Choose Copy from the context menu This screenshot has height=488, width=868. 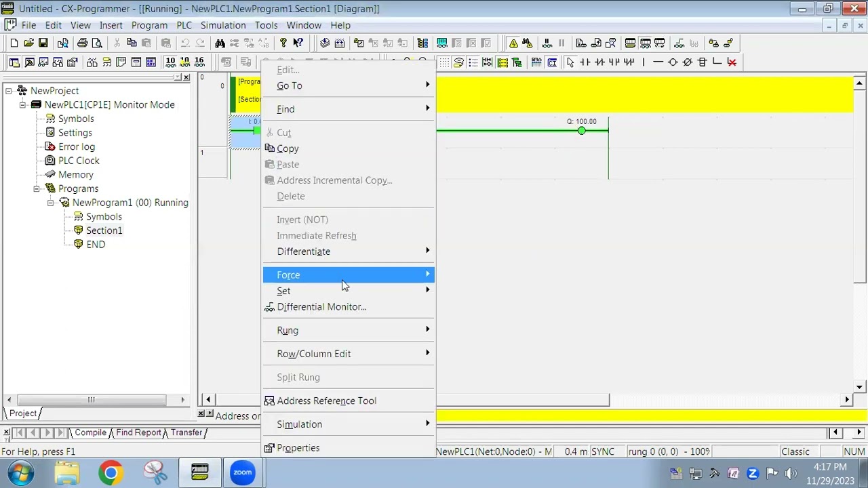click(x=349, y=148)
